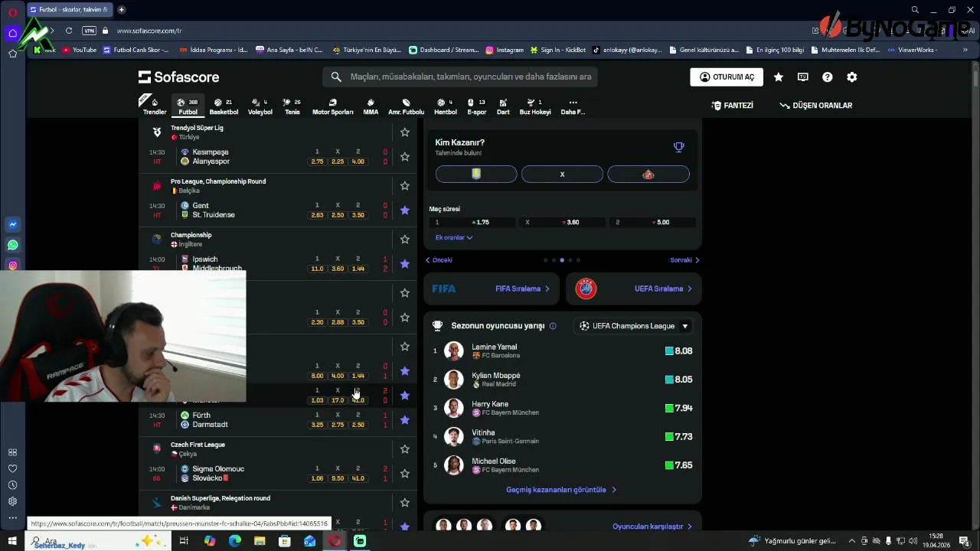Open Opera sidebar settings gear

(12, 501)
